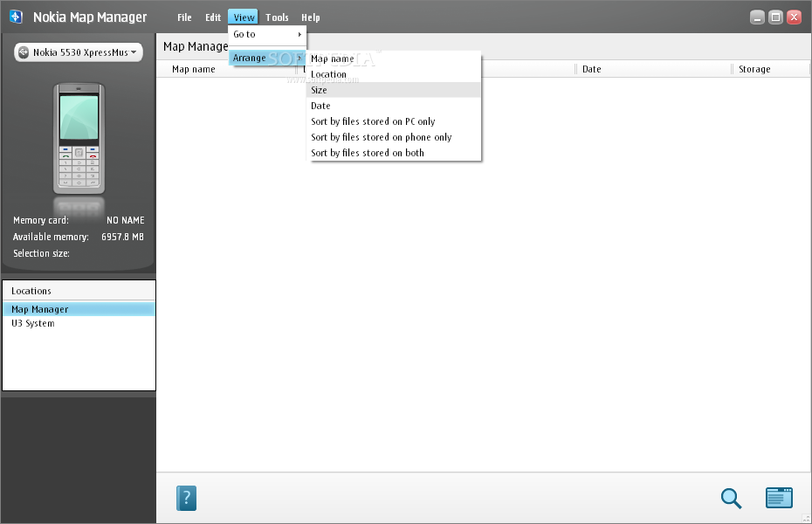Click the Locations panel header
Viewport: 812px width, 524px height.
79,291
